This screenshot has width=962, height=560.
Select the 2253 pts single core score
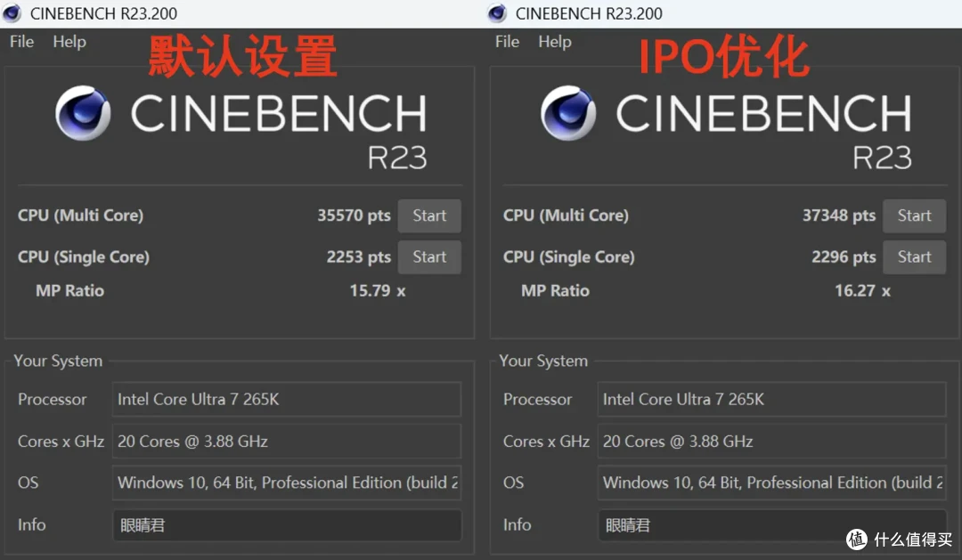click(358, 257)
